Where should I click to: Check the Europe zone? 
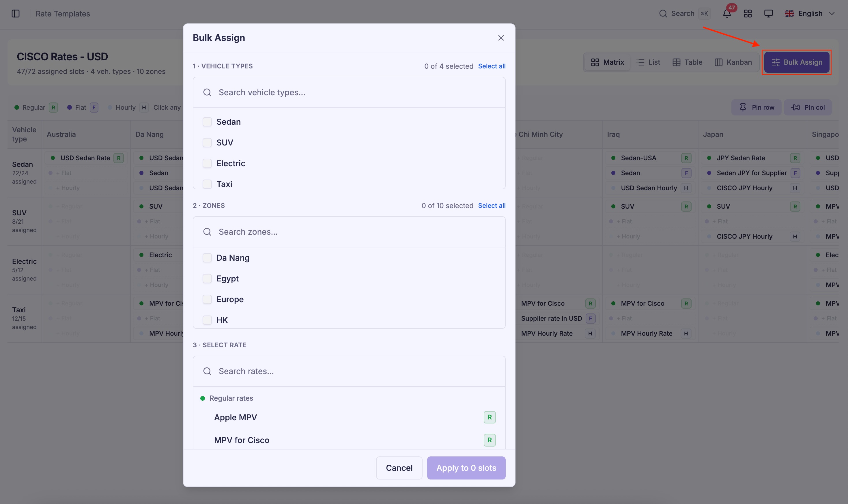pos(207,299)
